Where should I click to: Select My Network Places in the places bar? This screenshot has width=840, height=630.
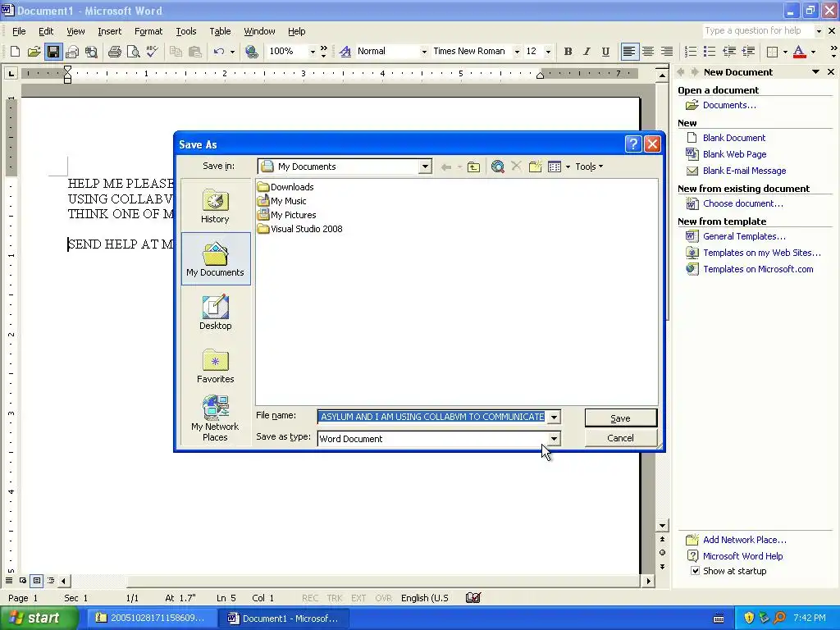[216, 418]
